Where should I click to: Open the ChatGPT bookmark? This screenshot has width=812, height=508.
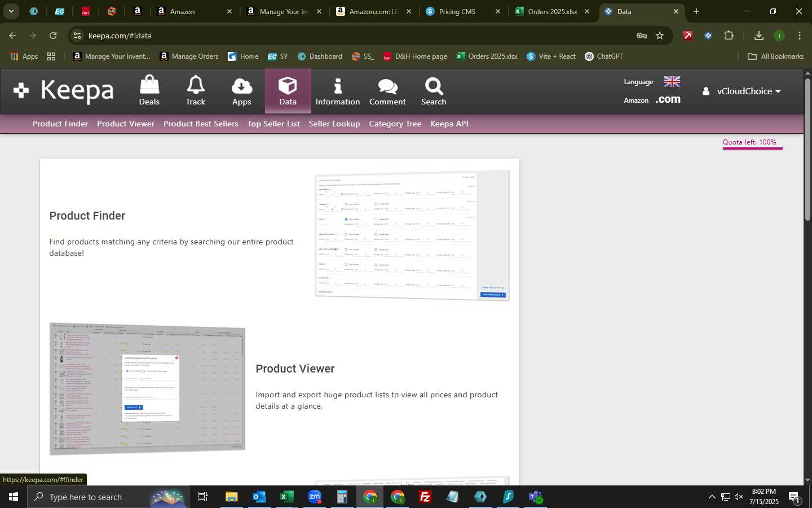click(x=604, y=56)
